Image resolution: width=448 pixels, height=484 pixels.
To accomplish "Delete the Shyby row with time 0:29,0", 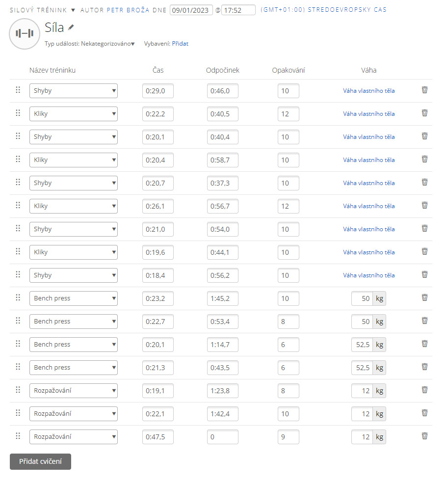I will [424, 90].
